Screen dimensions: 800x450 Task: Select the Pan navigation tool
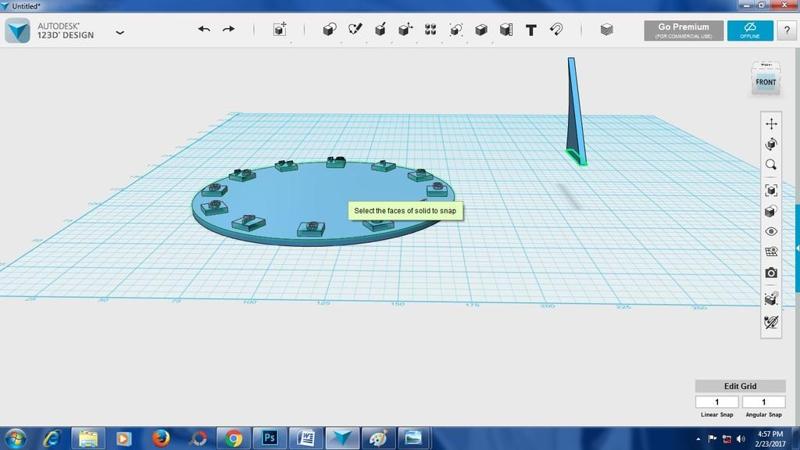[771, 123]
